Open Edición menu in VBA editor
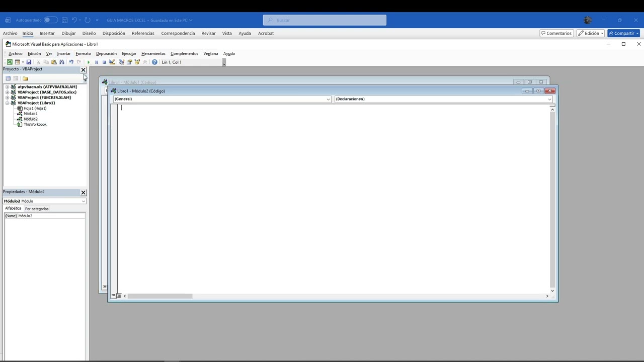The width and height of the screenshot is (644, 362). click(34, 54)
